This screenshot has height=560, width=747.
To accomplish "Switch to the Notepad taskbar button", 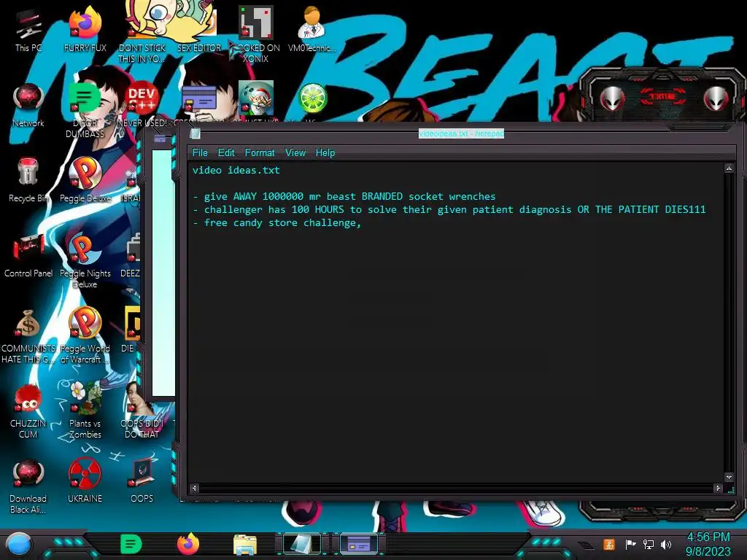I will point(302,544).
